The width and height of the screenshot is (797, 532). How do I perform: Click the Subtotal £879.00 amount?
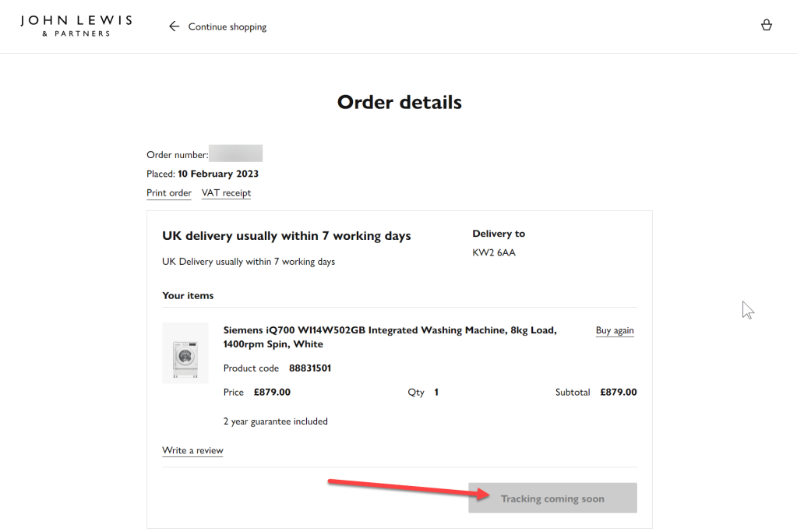click(x=618, y=393)
